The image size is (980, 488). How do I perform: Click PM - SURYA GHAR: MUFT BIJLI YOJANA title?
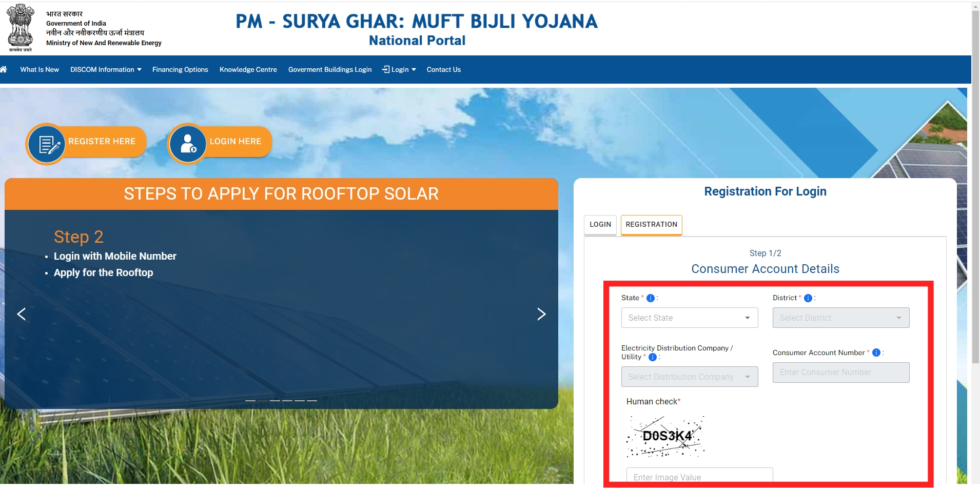click(417, 22)
